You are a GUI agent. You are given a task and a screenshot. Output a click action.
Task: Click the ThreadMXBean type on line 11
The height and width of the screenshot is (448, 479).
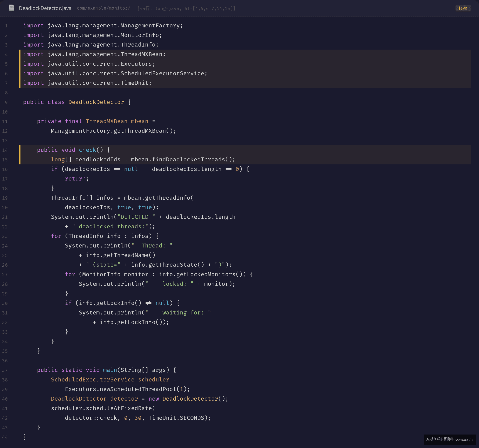106,121
